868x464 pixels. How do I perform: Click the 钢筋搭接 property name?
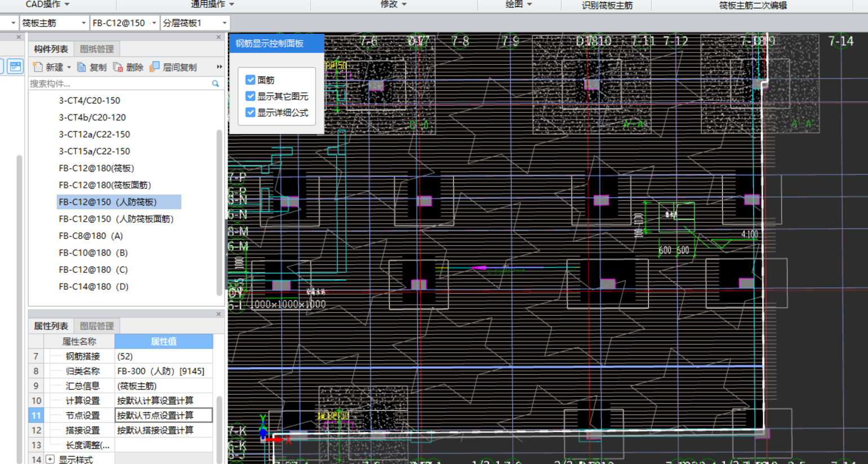(83, 356)
